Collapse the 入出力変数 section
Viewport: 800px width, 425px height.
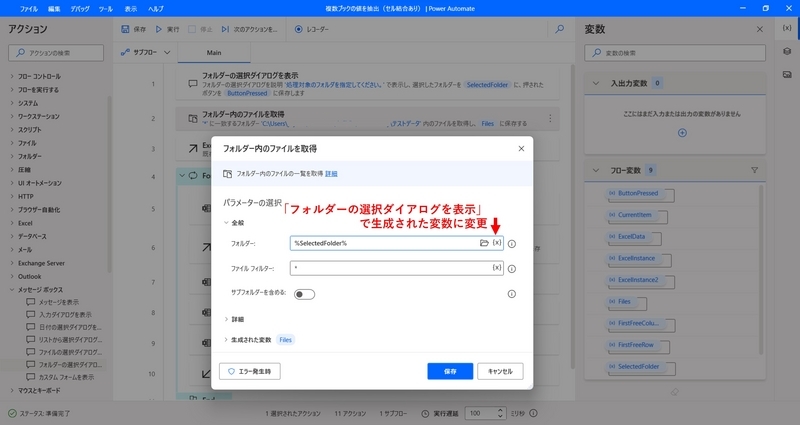pos(595,83)
